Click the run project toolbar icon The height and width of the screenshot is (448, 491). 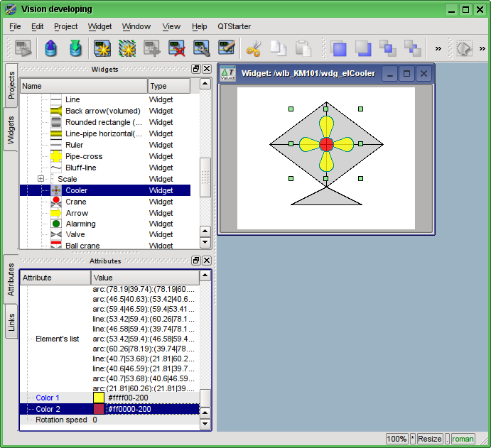(25, 48)
